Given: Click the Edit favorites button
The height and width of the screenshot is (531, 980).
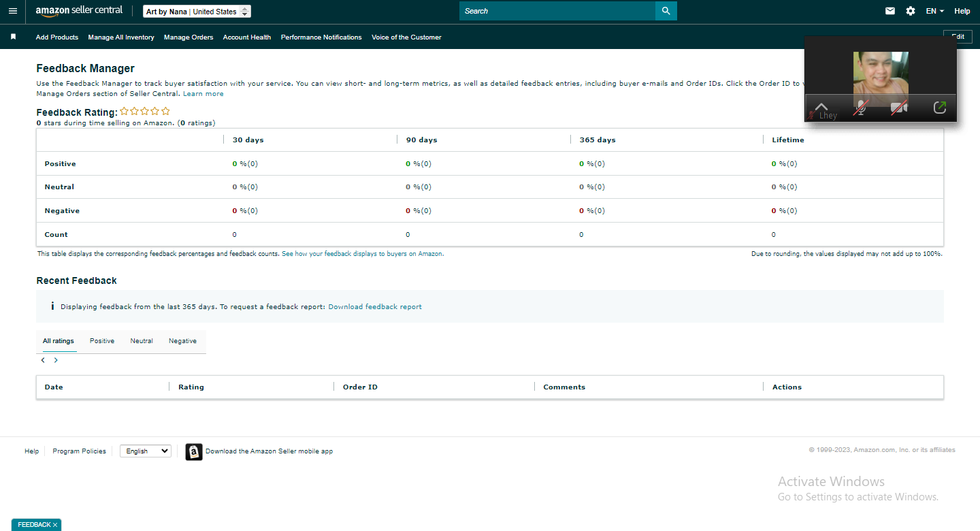Looking at the screenshot, I should click(958, 37).
